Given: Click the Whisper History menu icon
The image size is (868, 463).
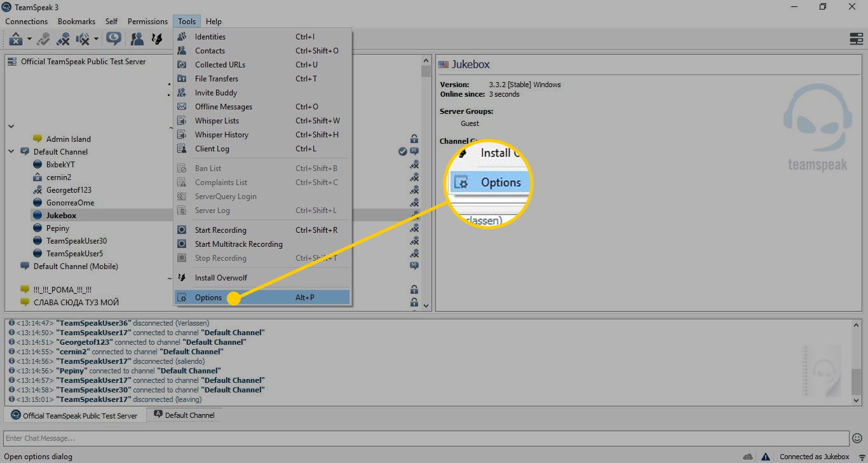Looking at the screenshot, I should [x=182, y=135].
